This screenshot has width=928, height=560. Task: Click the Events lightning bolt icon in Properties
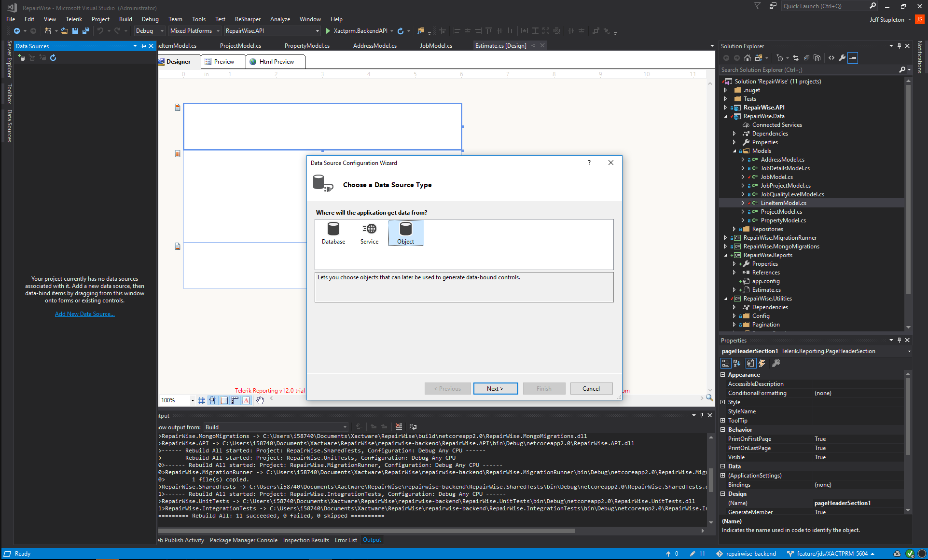[762, 363]
